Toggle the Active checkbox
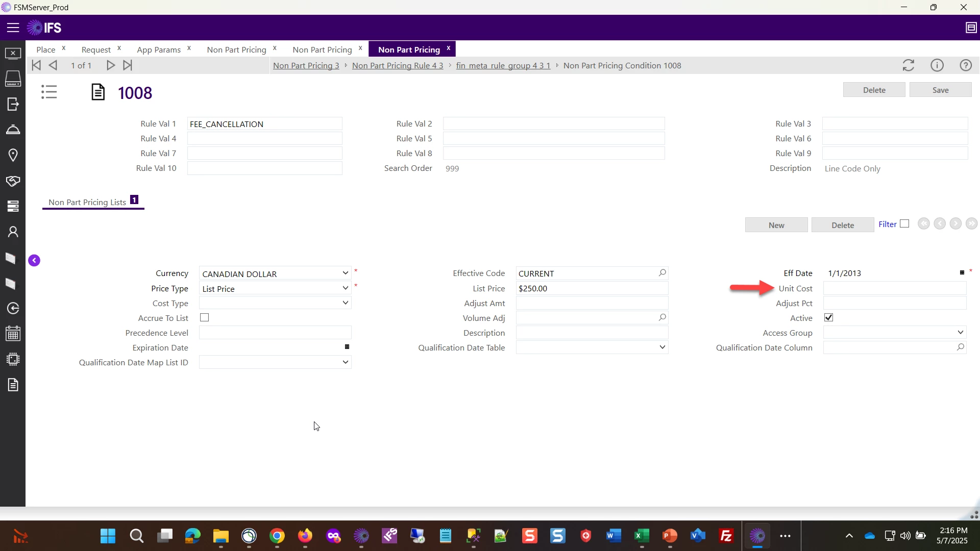Screen dimensions: 980x551 coord(829,318)
